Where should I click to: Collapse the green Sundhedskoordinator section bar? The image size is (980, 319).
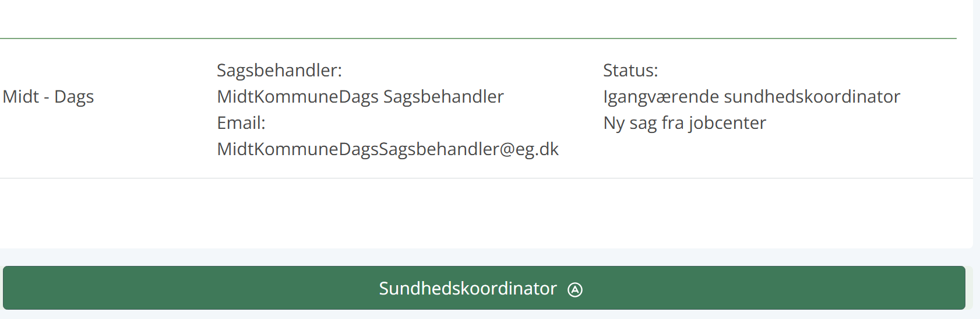point(484,288)
